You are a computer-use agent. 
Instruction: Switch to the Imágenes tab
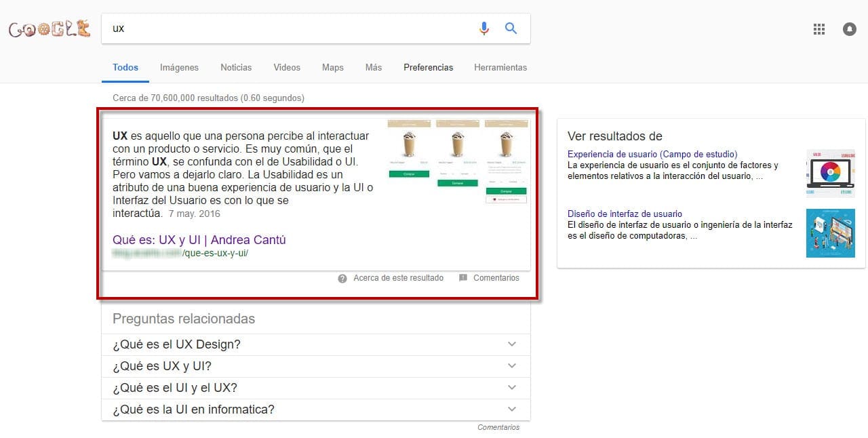tap(179, 67)
